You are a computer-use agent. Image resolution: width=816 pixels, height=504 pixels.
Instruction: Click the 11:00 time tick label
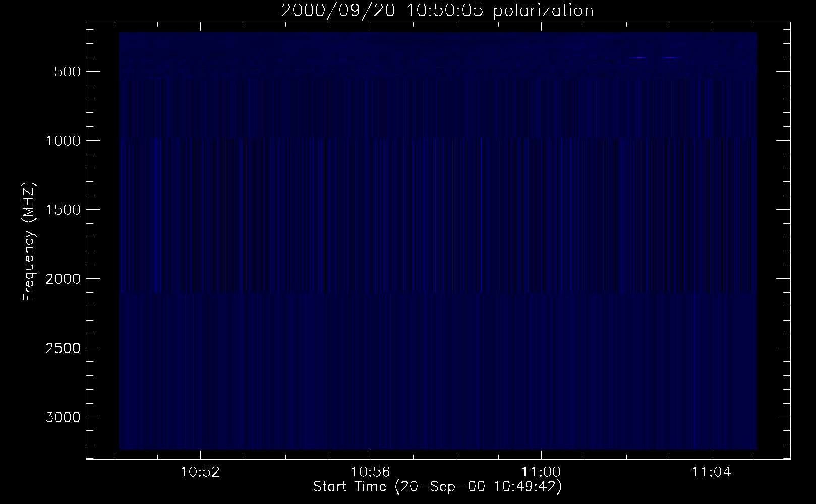[541, 473]
